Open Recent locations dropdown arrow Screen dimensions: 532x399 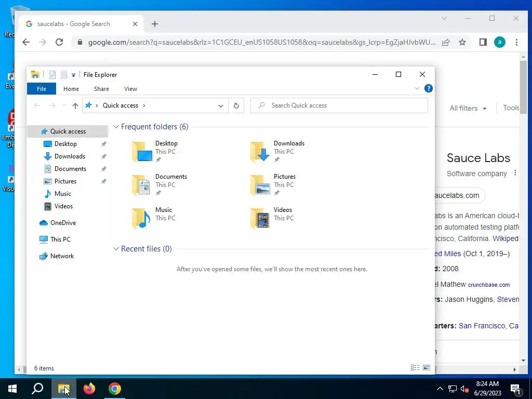(x=64, y=105)
